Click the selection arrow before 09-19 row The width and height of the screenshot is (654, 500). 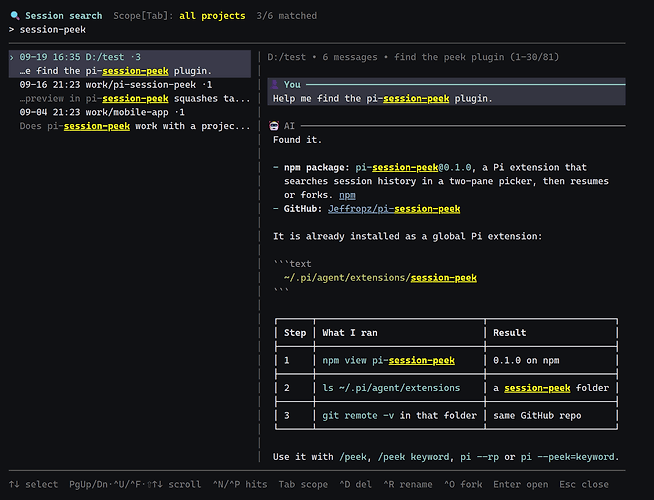[12, 57]
